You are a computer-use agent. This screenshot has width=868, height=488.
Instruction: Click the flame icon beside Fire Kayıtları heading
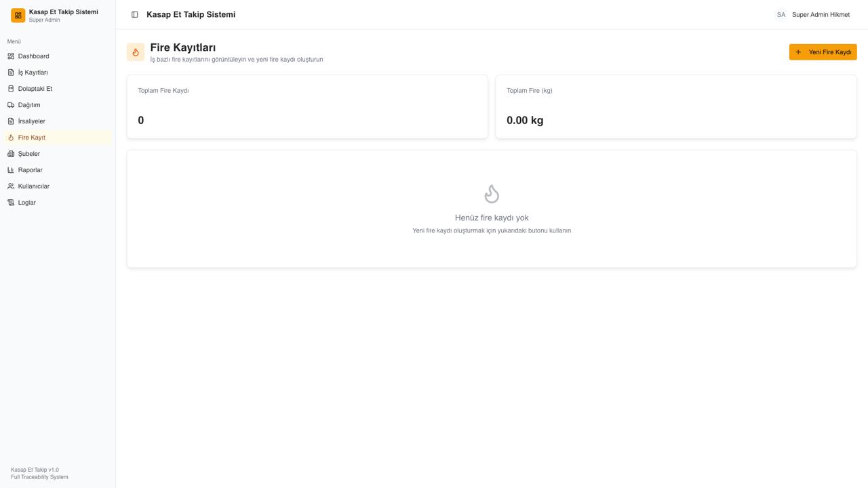tap(136, 52)
